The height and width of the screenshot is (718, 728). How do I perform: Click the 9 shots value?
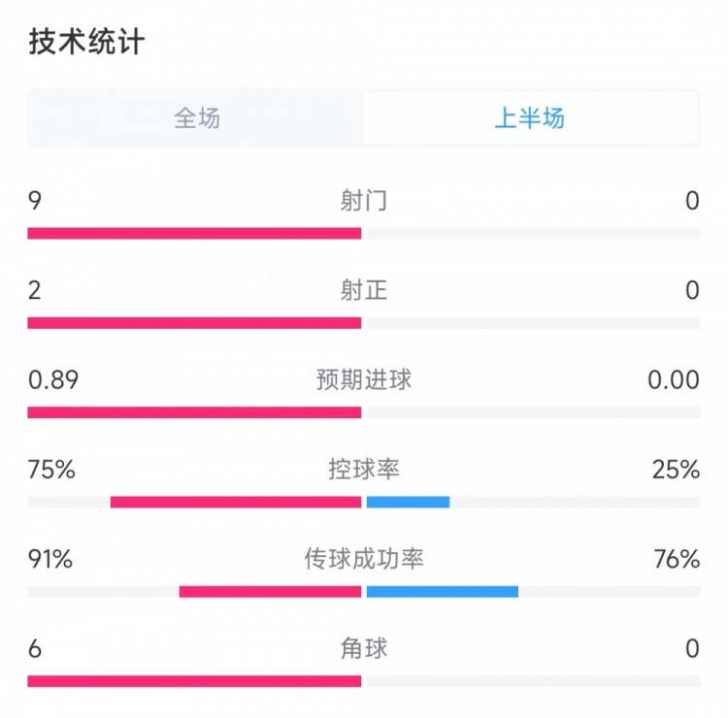[35, 201]
